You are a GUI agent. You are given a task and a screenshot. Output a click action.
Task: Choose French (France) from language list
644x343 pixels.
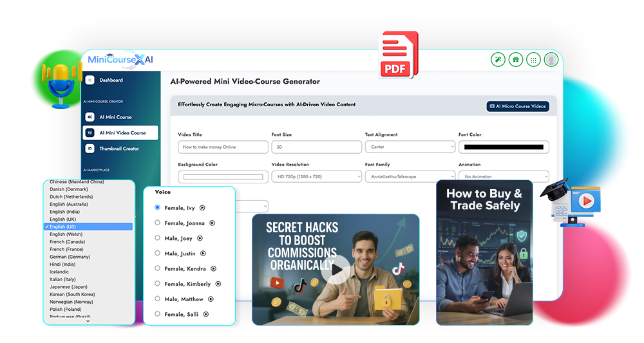click(66, 250)
